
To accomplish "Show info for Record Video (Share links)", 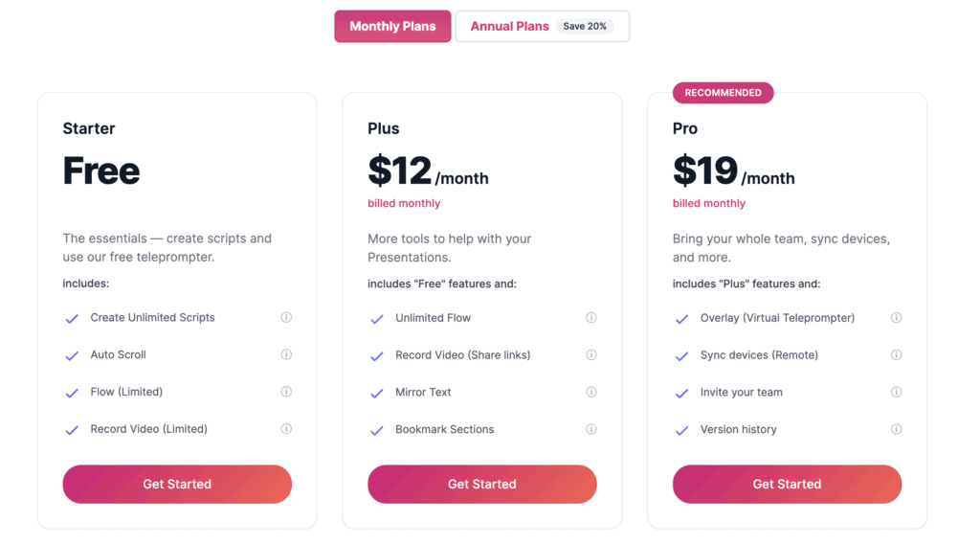I will pyautogui.click(x=591, y=354).
